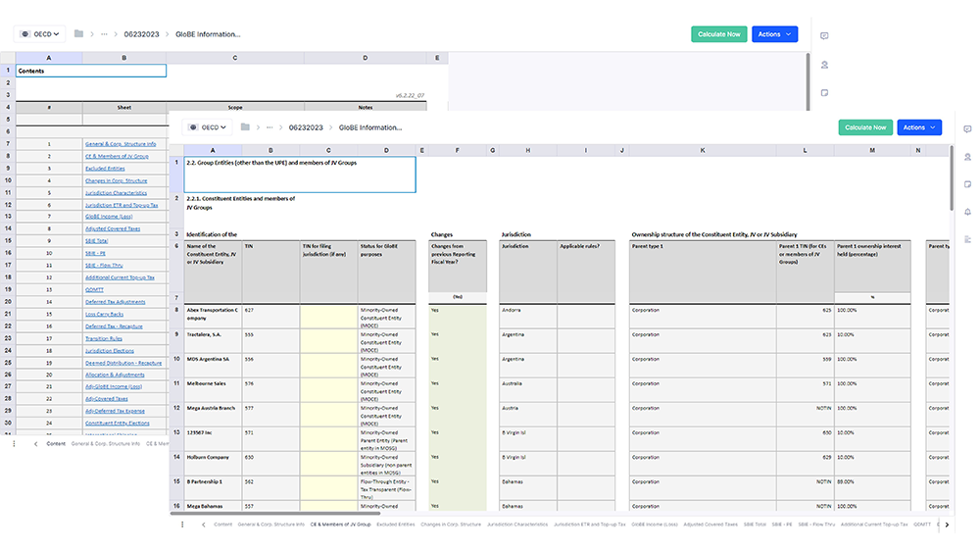Open the three-dot sheet menu in front window
This screenshot has height=550, width=980.
[x=182, y=525]
